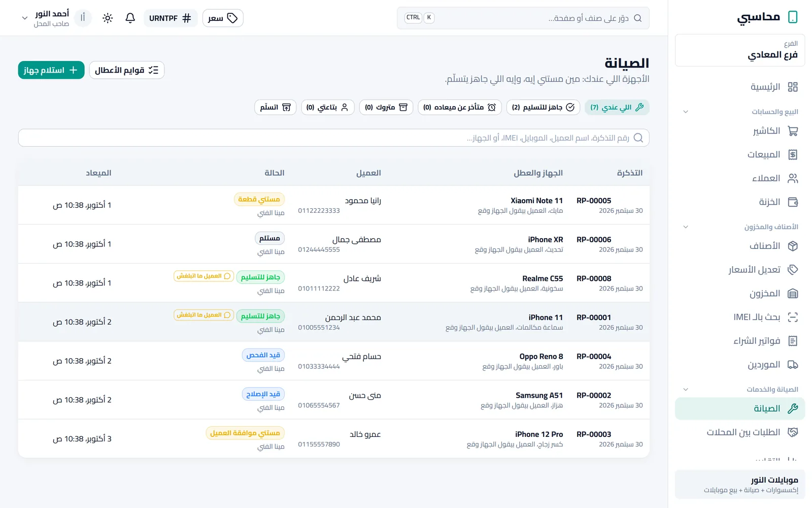Viewport: 812px width, 508px height.
Task: Select متأخر عن ميعاده (0) filter tab
Action: point(460,107)
